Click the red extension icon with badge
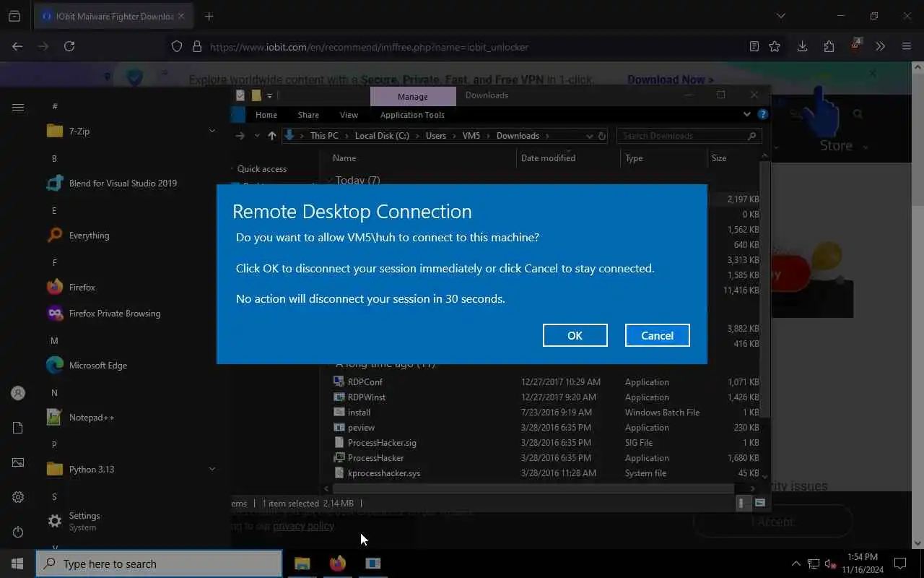The width and height of the screenshot is (924, 578). coord(855,46)
